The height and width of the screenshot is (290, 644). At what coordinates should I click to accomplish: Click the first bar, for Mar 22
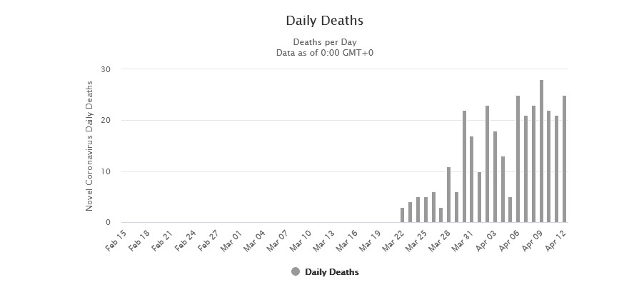tap(403, 215)
